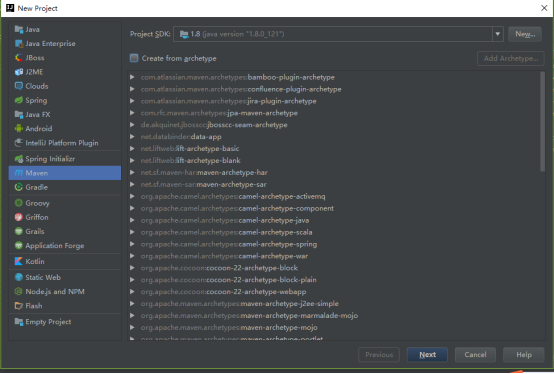
Task: Click the New... SDK button
Action: (525, 34)
